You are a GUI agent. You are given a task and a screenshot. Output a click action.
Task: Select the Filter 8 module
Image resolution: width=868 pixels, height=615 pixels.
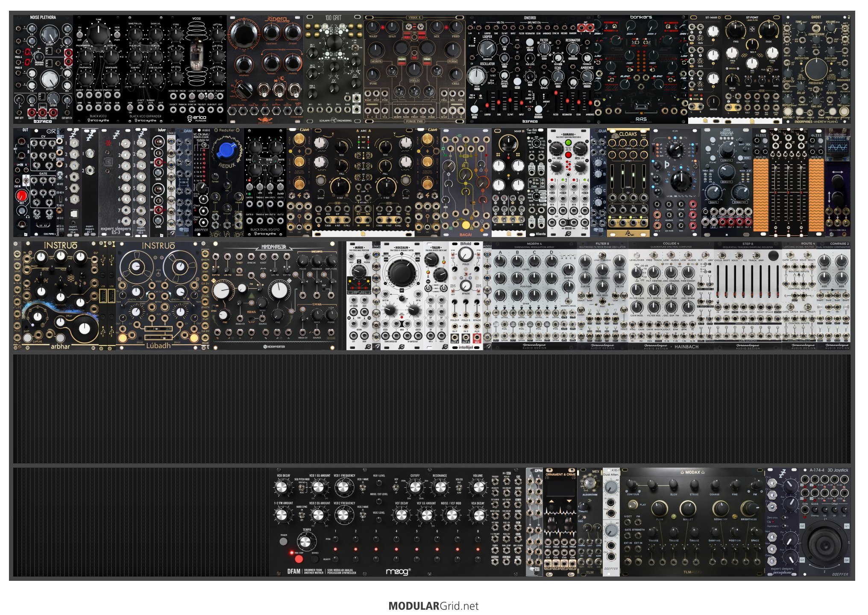603,296
